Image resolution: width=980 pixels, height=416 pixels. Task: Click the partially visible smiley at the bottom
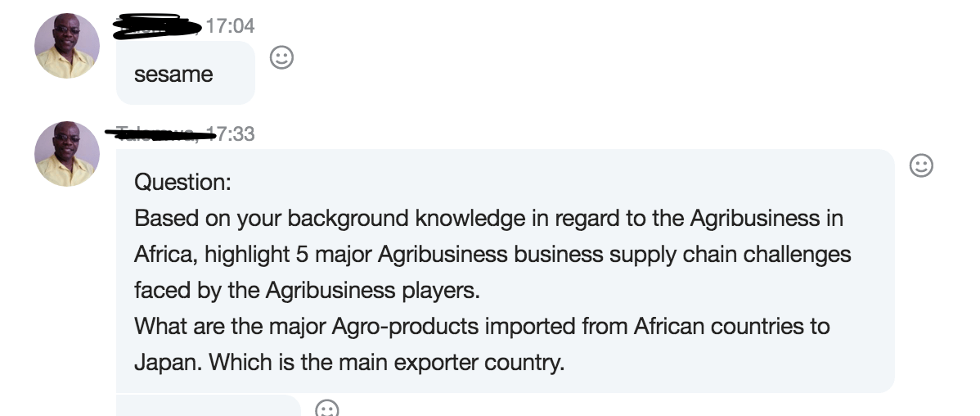327,409
